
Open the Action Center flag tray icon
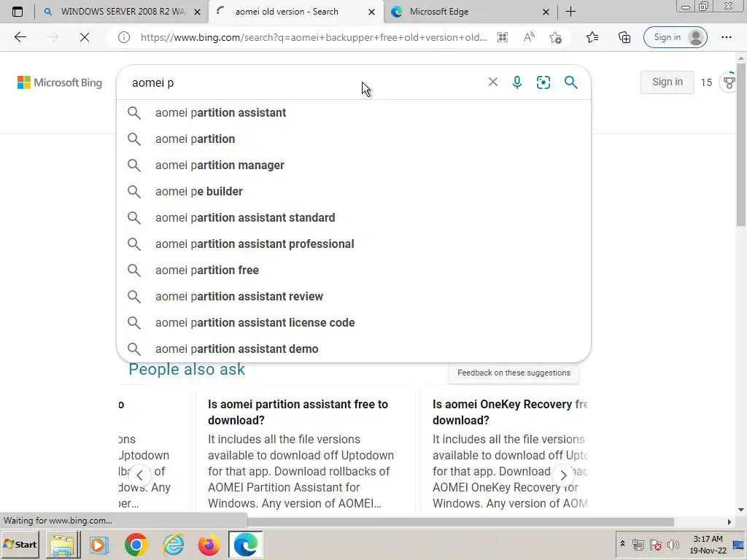pyautogui.click(x=656, y=545)
